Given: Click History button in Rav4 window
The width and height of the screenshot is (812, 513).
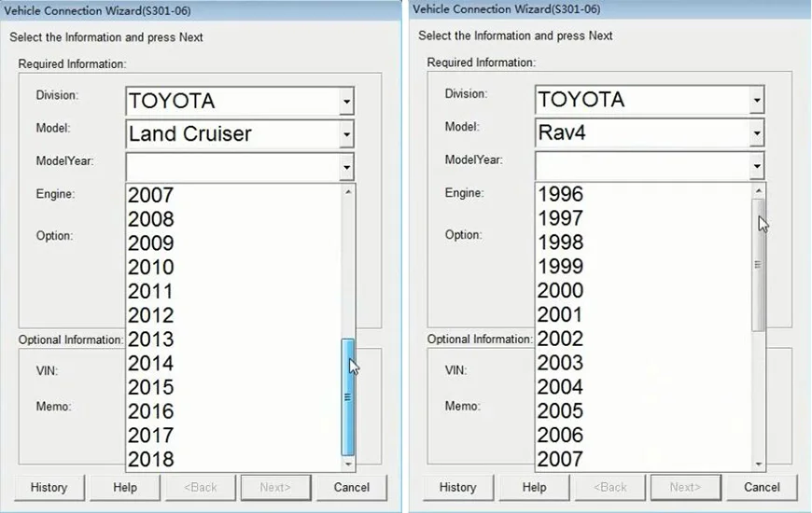Looking at the screenshot, I should (x=457, y=487).
